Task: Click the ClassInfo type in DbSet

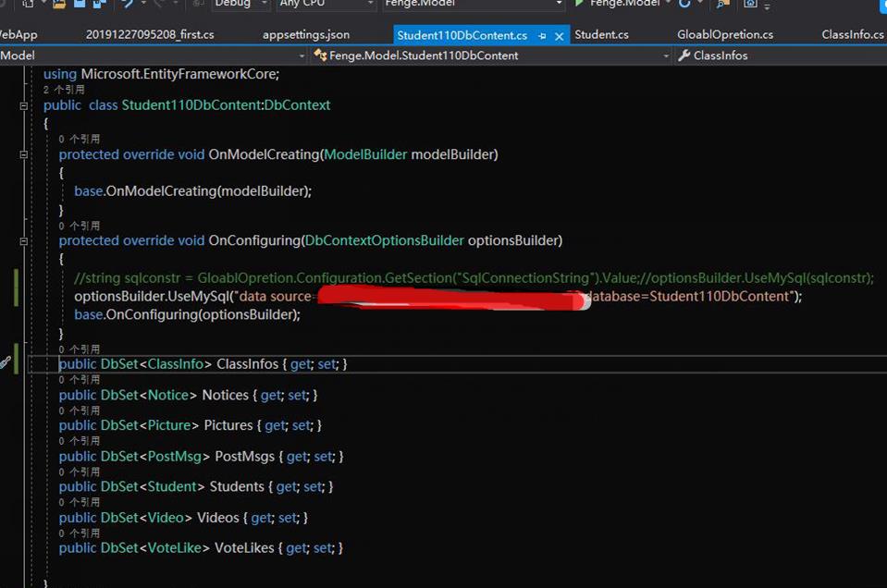Action: [175, 364]
